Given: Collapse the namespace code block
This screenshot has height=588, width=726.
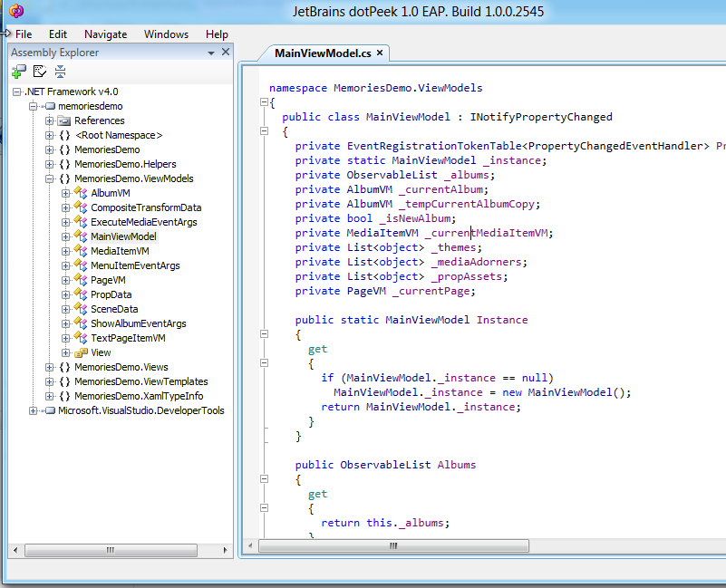Looking at the screenshot, I should click(x=264, y=101).
